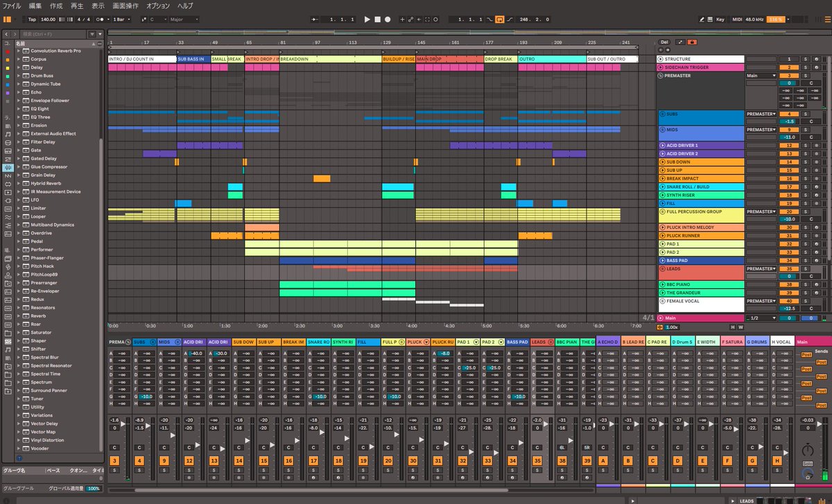
Task: Open the ヘルプ menu
Action: (185, 6)
